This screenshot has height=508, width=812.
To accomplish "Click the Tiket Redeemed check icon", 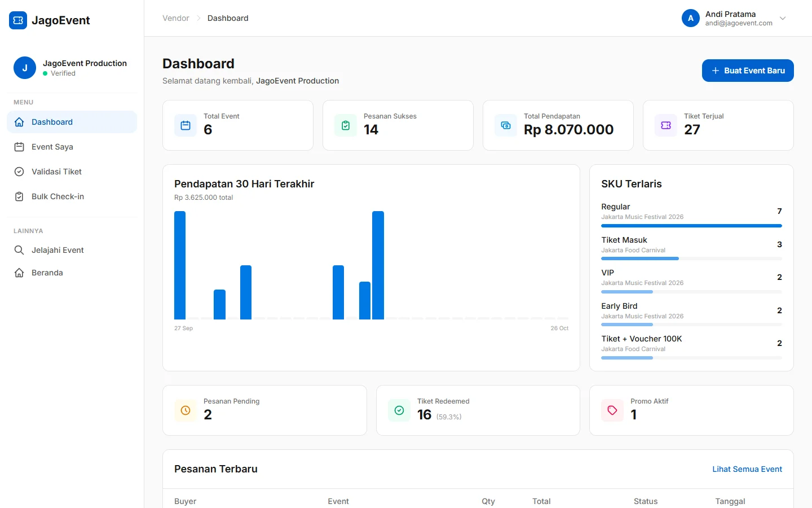I will click(x=399, y=410).
